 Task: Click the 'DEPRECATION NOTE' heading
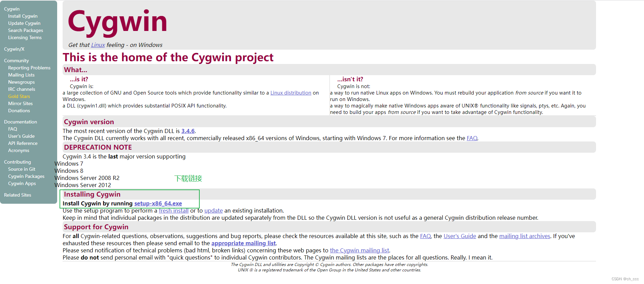point(98,147)
